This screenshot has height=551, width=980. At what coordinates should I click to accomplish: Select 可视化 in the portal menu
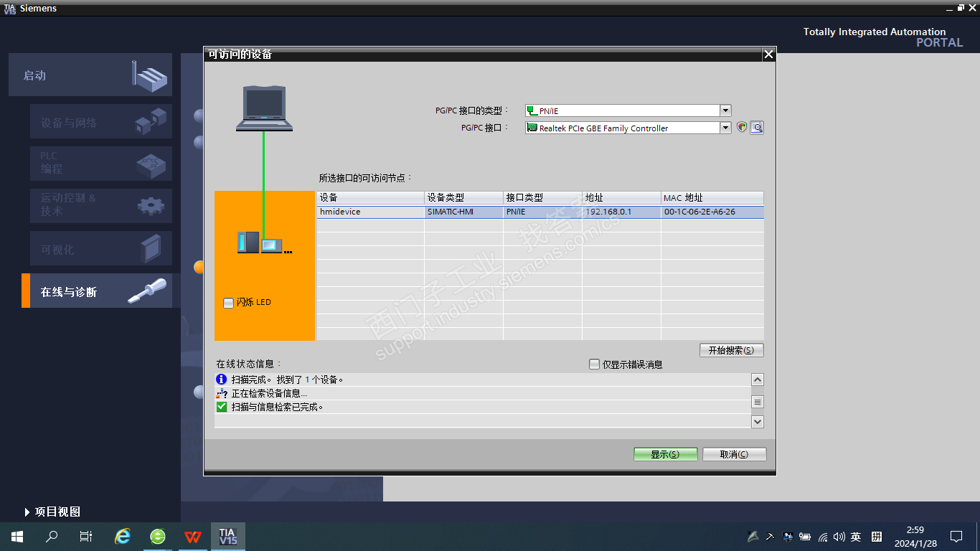tap(101, 248)
